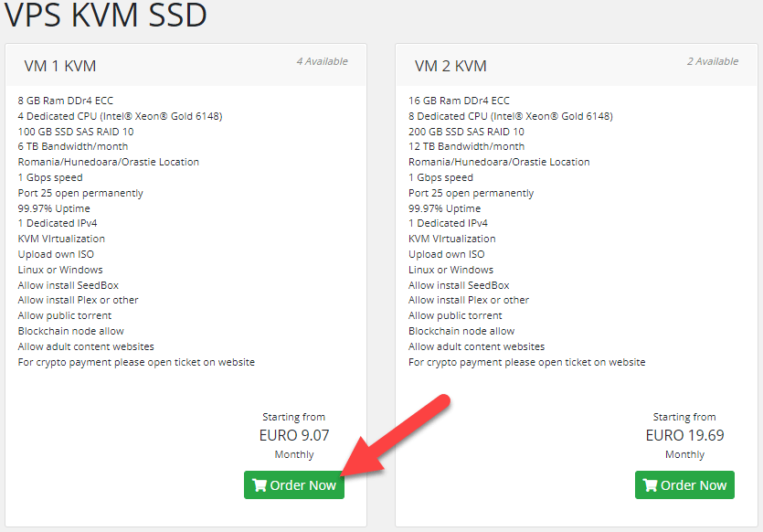This screenshot has height=532, width=763.
Task: Click the 2 Available stock label
Action: (713, 61)
